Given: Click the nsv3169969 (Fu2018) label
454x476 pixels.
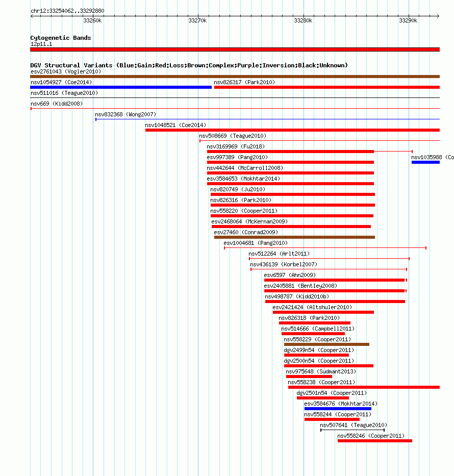Looking at the screenshot, I should point(236,146).
